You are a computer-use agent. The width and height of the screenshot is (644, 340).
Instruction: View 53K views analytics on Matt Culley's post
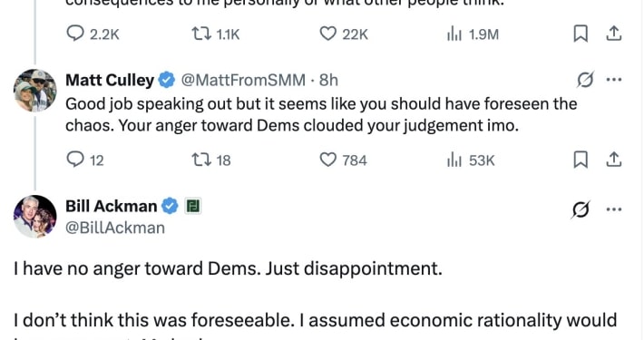point(471,160)
